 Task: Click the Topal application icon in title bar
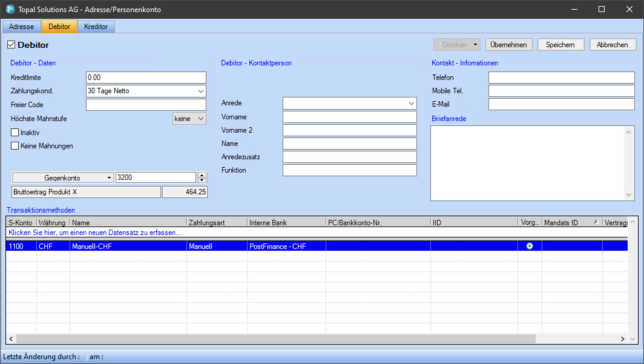tap(10, 10)
